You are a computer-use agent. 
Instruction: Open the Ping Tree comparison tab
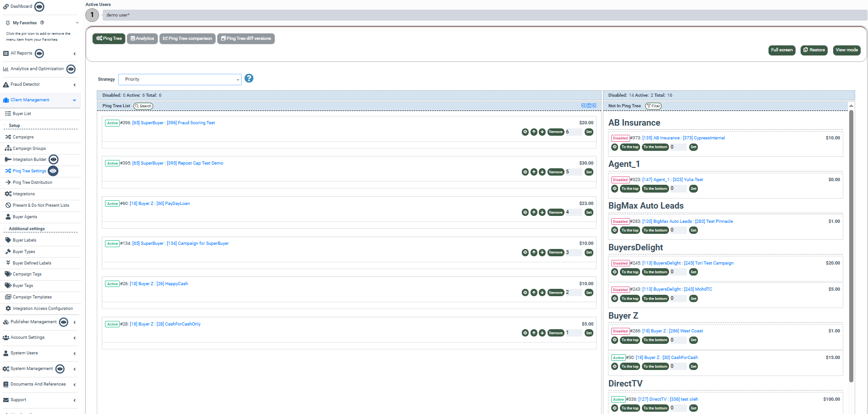187,39
